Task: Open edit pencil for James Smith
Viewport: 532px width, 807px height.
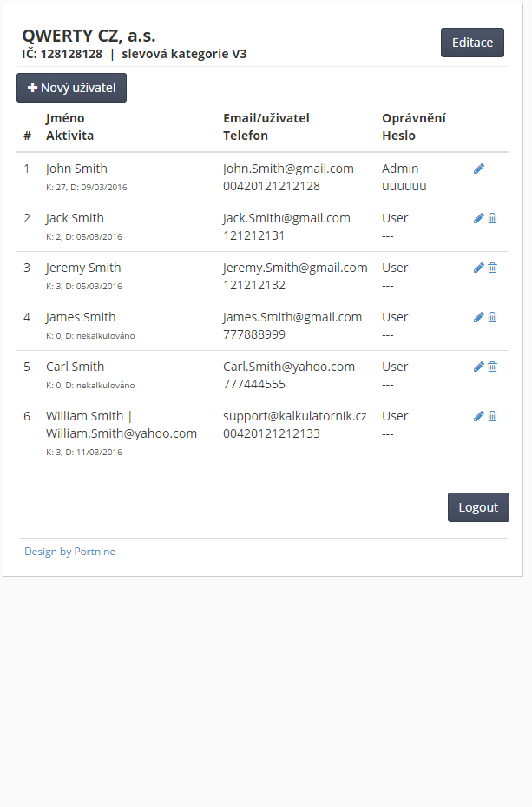Action: [x=478, y=317]
